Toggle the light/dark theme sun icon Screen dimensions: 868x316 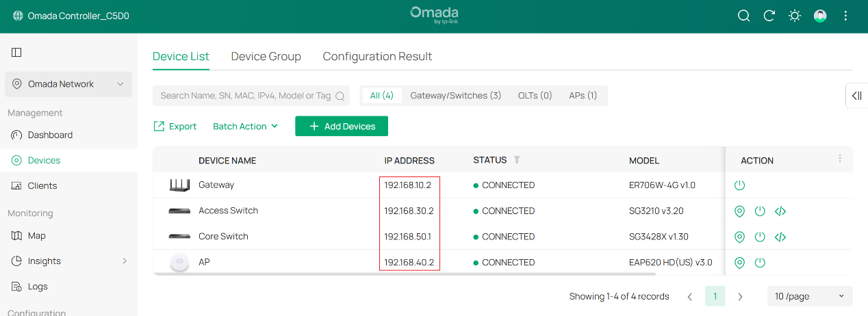pos(795,16)
